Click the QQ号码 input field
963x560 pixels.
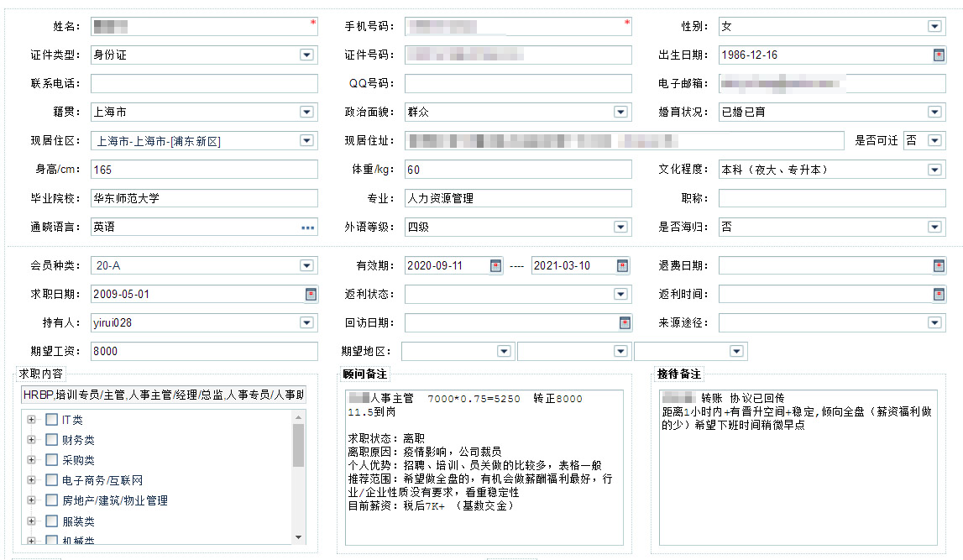[x=518, y=83]
